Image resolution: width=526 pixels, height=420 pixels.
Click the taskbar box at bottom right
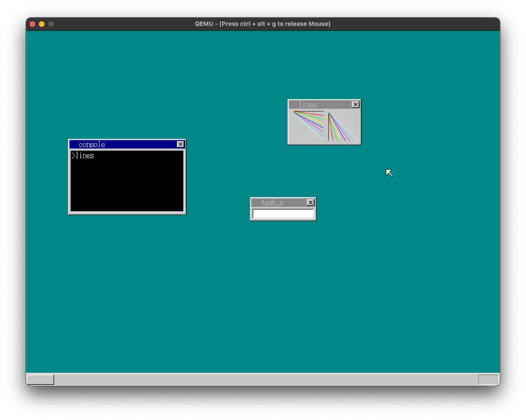488,379
